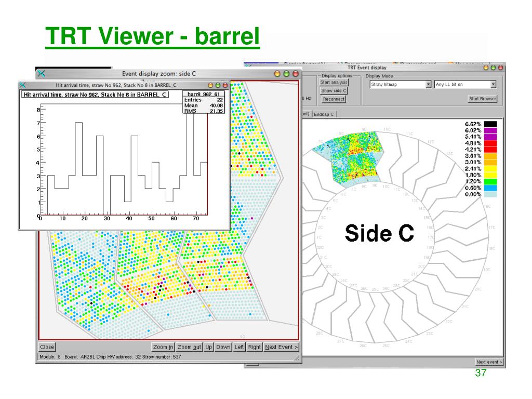Screen dimensions: 532x399
Task: Click the red 4.21% legend swatch
Action: pyautogui.click(x=490, y=150)
